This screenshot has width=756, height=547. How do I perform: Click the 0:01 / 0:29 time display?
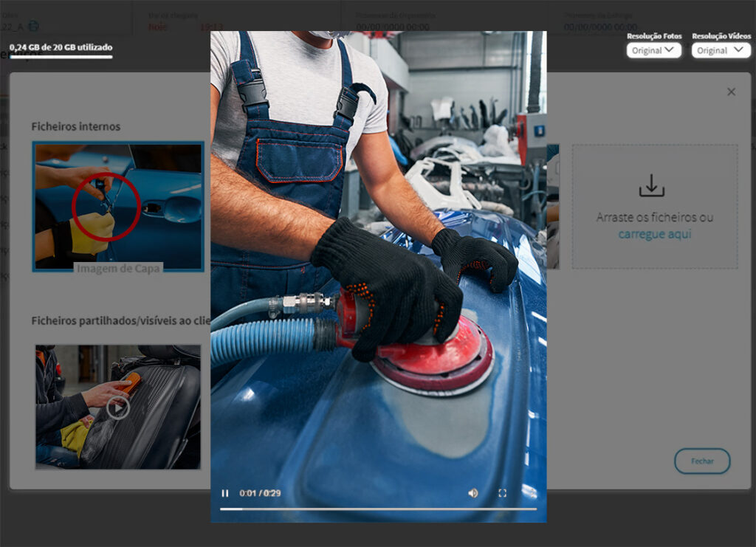(x=260, y=493)
